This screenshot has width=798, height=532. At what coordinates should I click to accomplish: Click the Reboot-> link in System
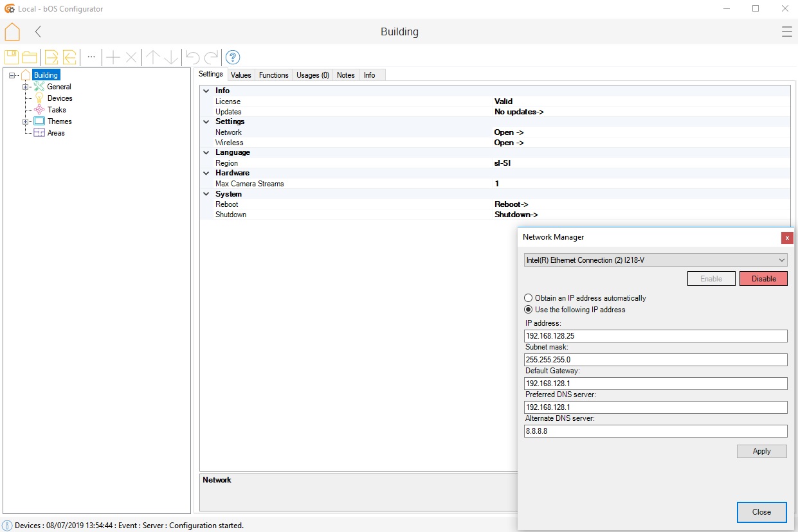511,204
